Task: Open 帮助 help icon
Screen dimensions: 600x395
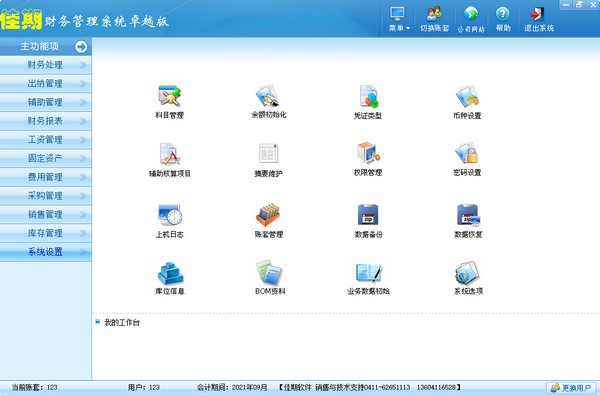Action: click(x=503, y=19)
